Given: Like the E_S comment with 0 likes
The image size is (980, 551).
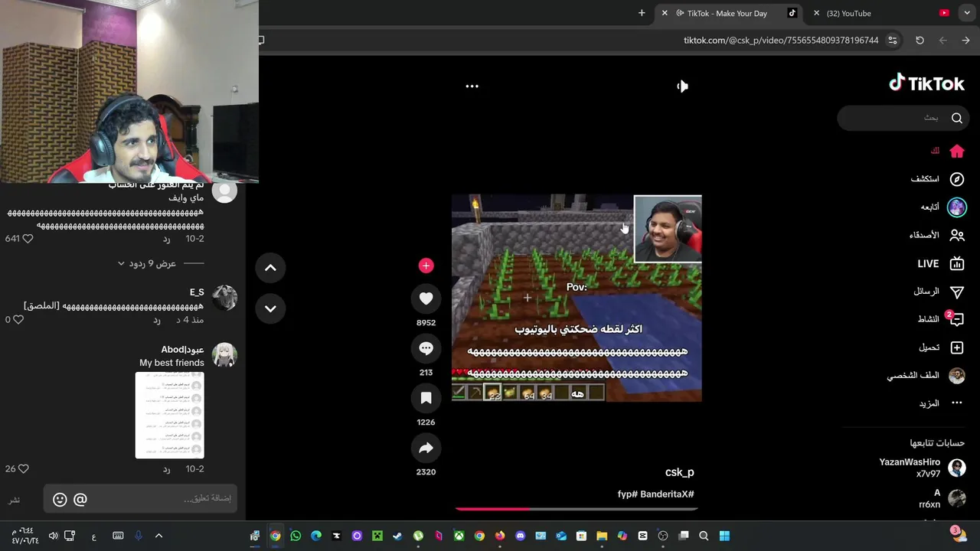Looking at the screenshot, I should tap(18, 320).
